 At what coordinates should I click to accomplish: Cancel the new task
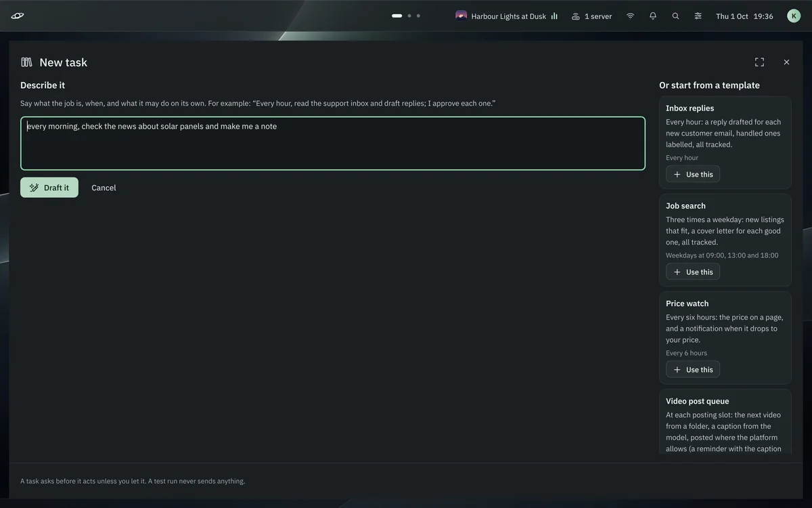tap(104, 188)
